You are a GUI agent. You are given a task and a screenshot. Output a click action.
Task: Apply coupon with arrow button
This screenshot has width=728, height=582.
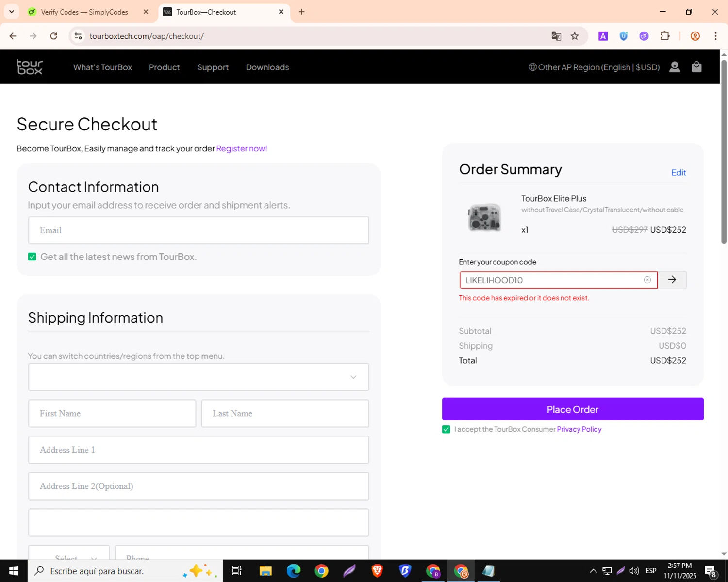pyautogui.click(x=672, y=280)
